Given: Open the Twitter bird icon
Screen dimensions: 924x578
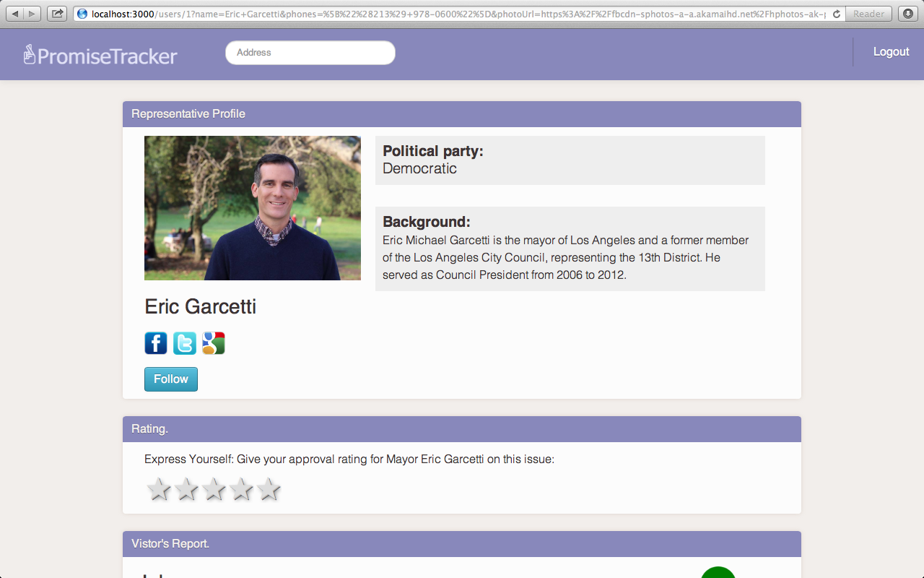Looking at the screenshot, I should point(185,343).
